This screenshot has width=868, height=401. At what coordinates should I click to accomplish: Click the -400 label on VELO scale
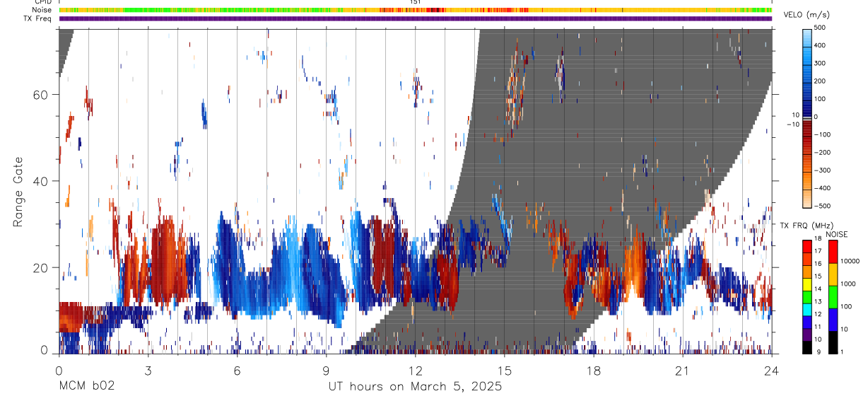pyautogui.click(x=822, y=189)
